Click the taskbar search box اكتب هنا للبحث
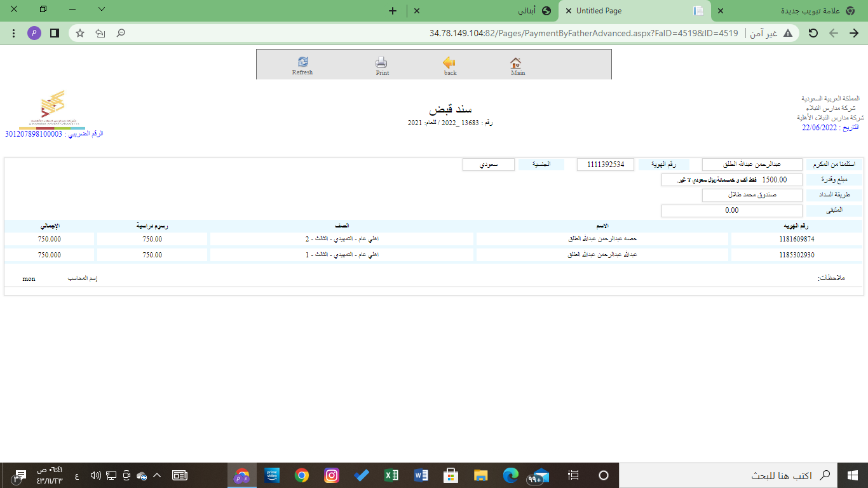This screenshot has height=488, width=868. pyautogui.click(x=728, y=475)
